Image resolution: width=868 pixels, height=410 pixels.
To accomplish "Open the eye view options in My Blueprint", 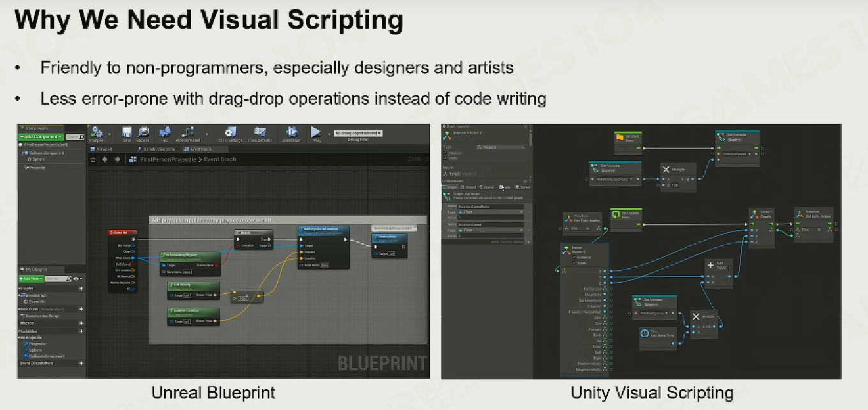I will 77,278.
